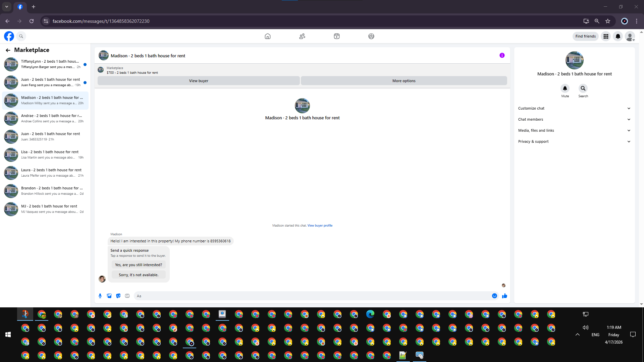Go back to the previous page
The width and height of the screenshot is (644, 362).
tap(7, 21)
